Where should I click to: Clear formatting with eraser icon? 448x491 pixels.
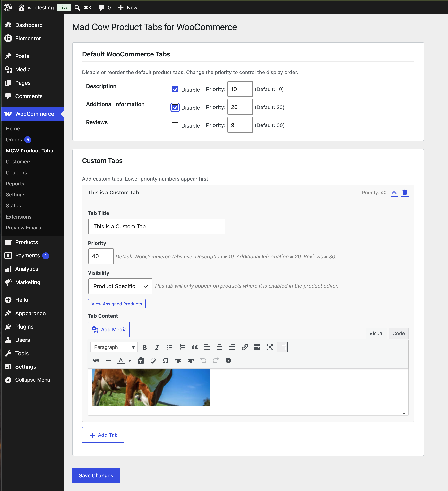tap(153, 360)
